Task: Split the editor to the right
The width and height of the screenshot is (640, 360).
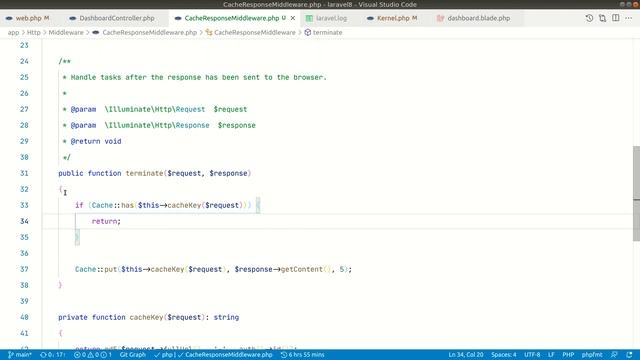Action: pyautogui.click(x=616, y=18)
